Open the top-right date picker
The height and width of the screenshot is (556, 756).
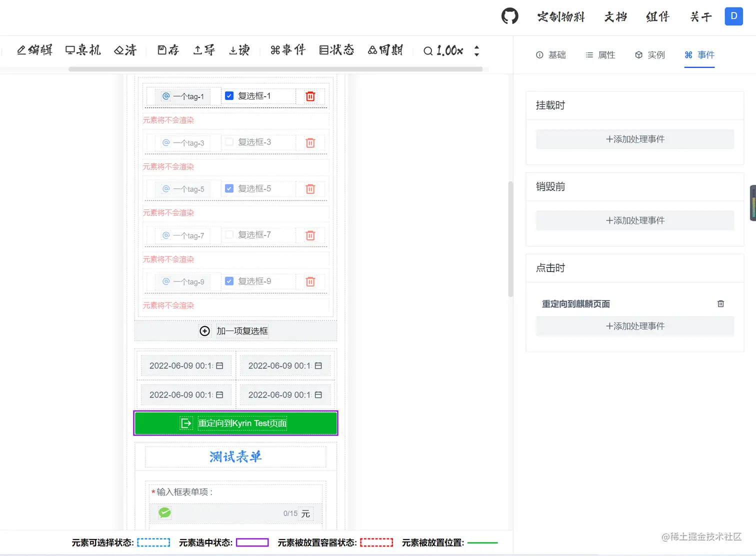pos(285,365)
